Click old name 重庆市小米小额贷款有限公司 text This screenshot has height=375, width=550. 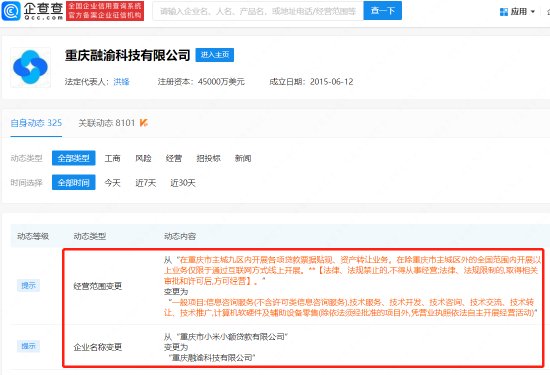tap(232, 337)
